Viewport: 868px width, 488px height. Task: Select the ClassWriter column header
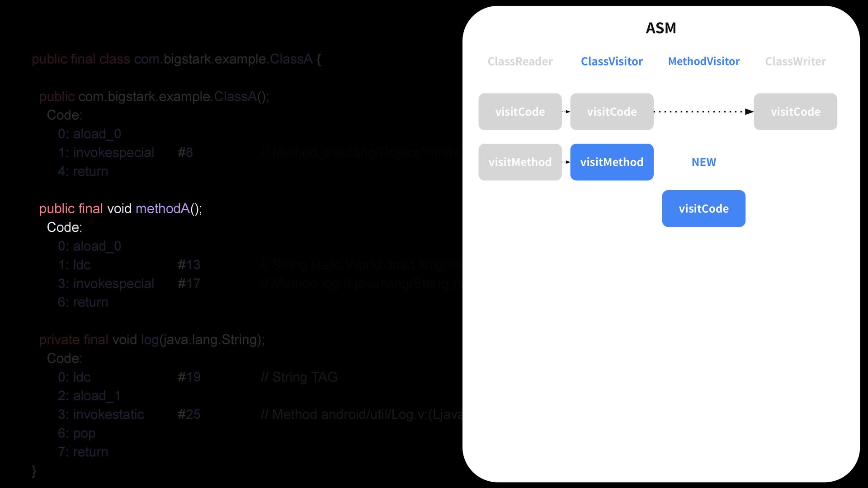795,61
